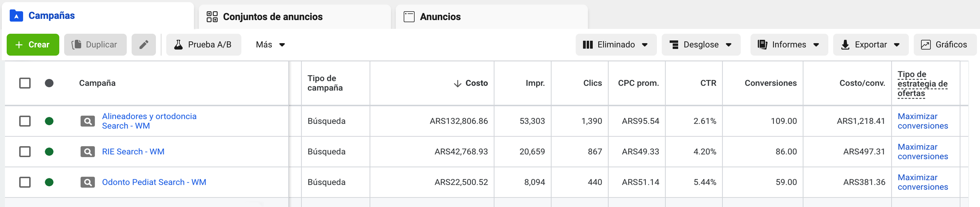The width and height of the screenshot is (980, 207).
Task: Click the status dot in the header row
Action: [49, 83]
